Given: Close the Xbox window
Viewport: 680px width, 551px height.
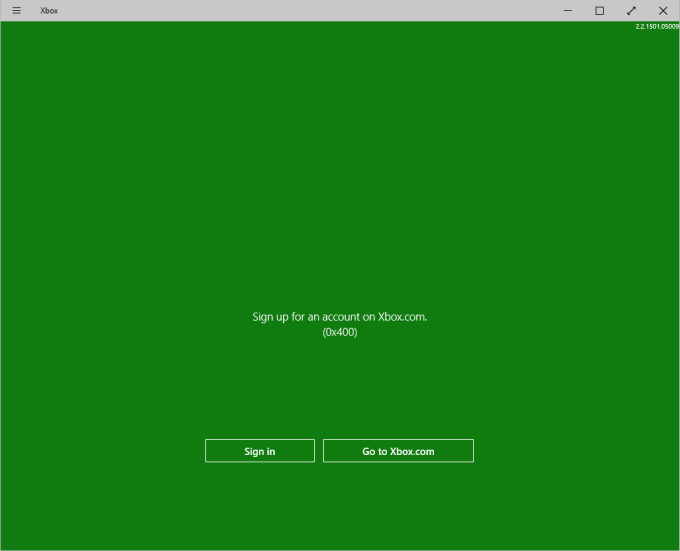Looking at the screenshot, I should [663, 10].
